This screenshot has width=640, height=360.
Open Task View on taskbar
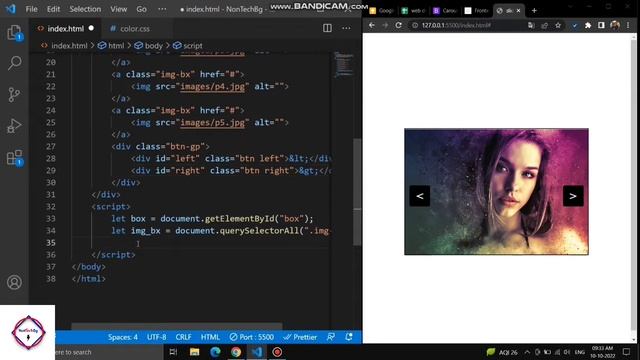[x=173, y=352]
